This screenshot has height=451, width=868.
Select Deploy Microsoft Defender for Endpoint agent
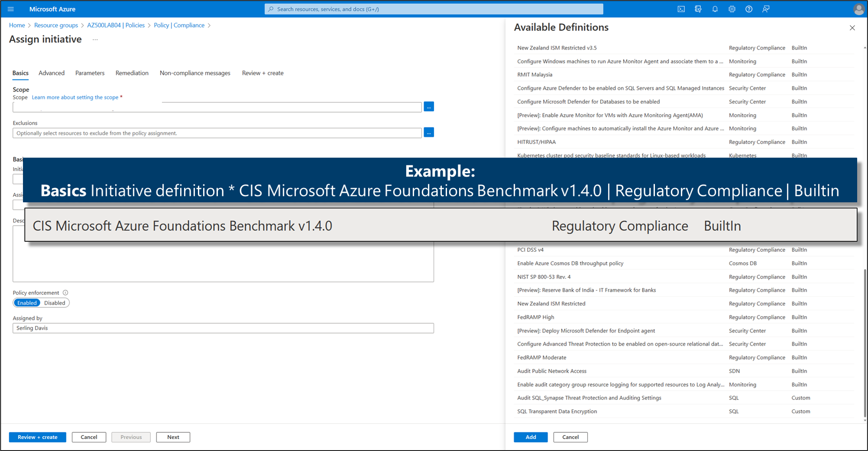pos(684,331)
